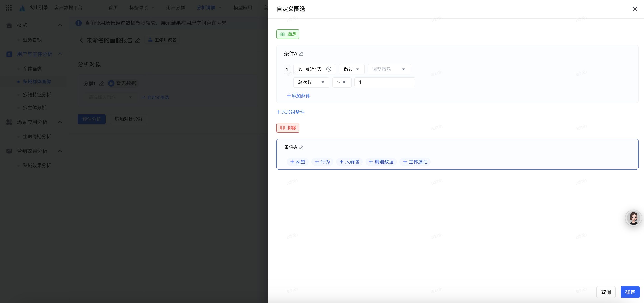The height and width of the screenshot is (303, 644).
Task: Click the 主体1_改名 subject tag
Action: 162,40
